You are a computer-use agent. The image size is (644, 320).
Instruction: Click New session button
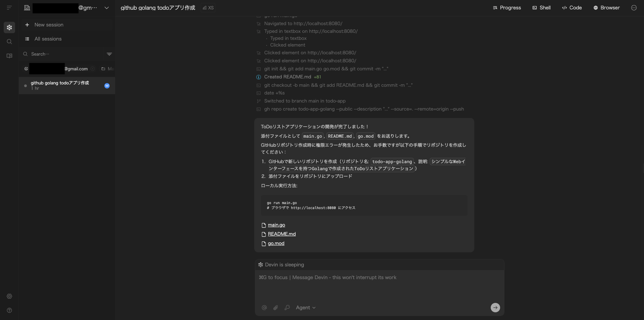coord(49,25)
